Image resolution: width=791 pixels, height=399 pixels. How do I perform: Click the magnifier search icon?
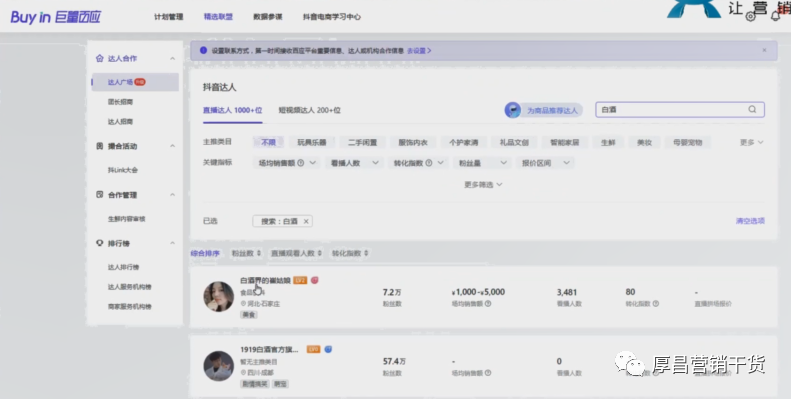(752, 109)
